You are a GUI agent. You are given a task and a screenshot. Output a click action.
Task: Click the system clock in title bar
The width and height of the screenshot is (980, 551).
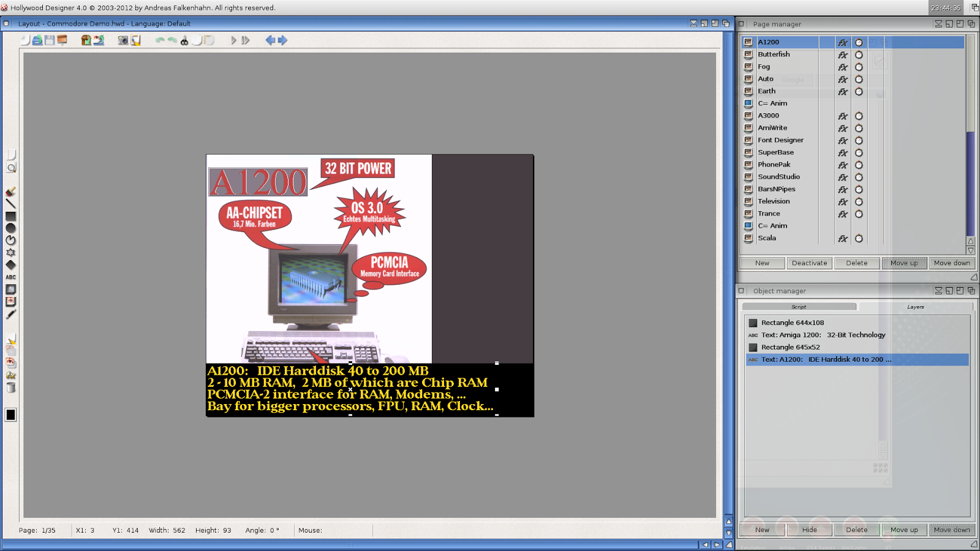[x=946, y=8]
